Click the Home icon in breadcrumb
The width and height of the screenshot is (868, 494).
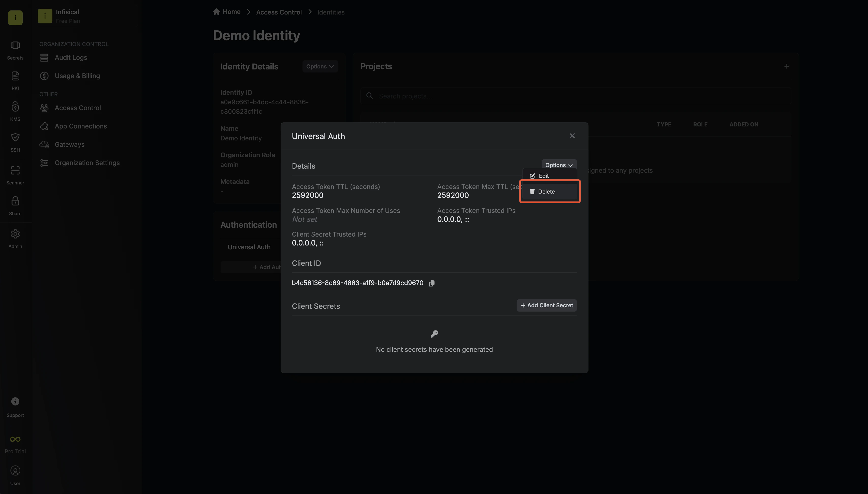pyautogui.click(x=216, y=12)
